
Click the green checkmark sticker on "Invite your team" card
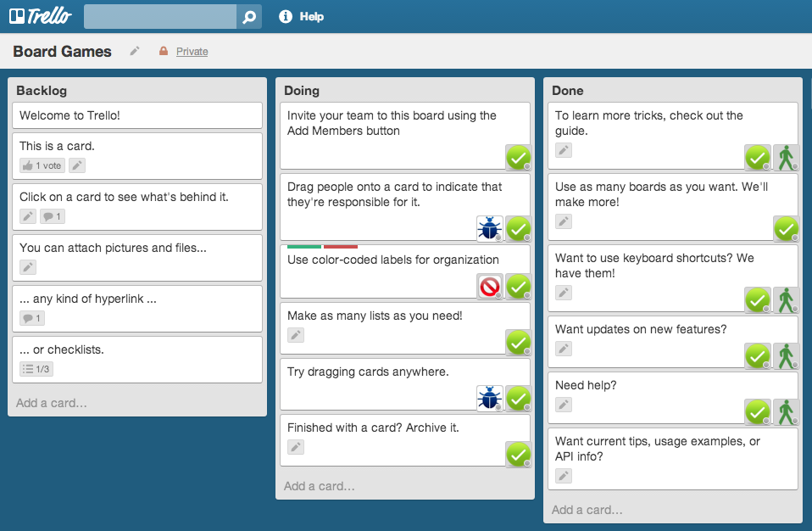pos(518,157)
